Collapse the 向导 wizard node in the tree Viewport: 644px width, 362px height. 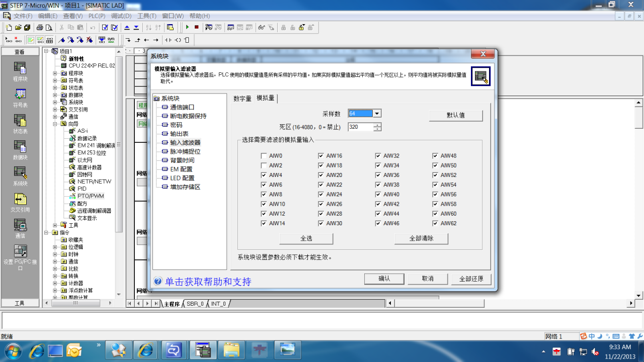(55, 124)
